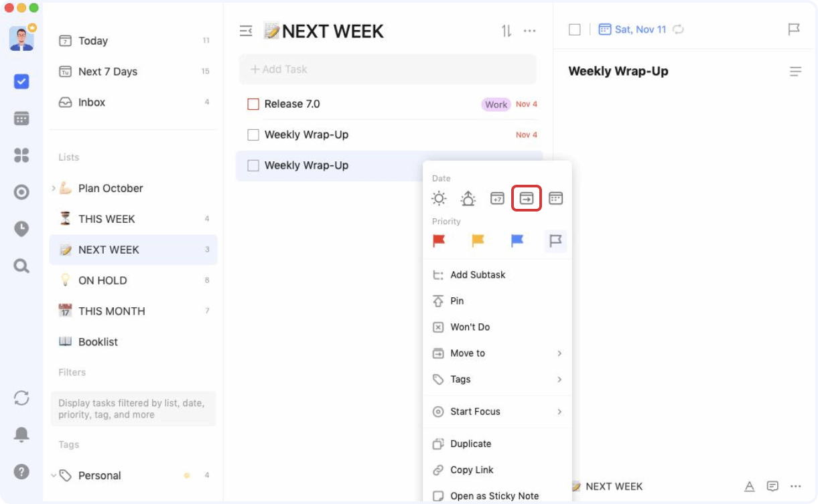
Task: Choose Won't Do in context menu
Action: click(470, 327)
